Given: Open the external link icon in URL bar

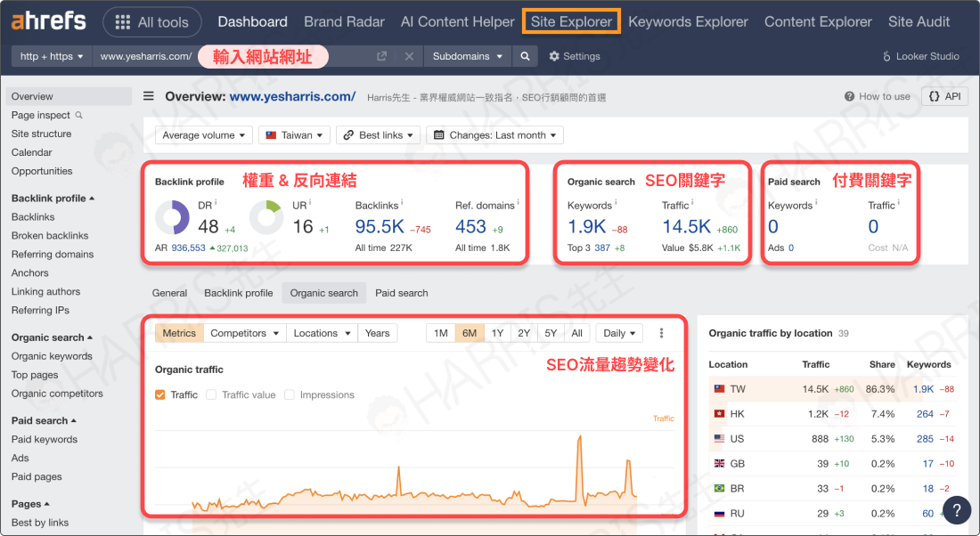Looking at the screenshot, I should [x=381, y=56].
